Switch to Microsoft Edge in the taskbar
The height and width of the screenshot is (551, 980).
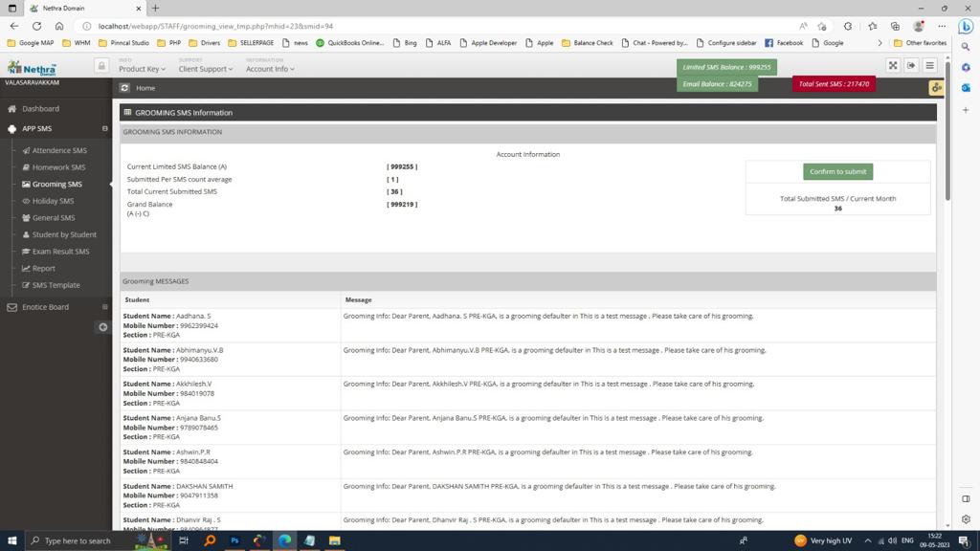coord(284,540)
